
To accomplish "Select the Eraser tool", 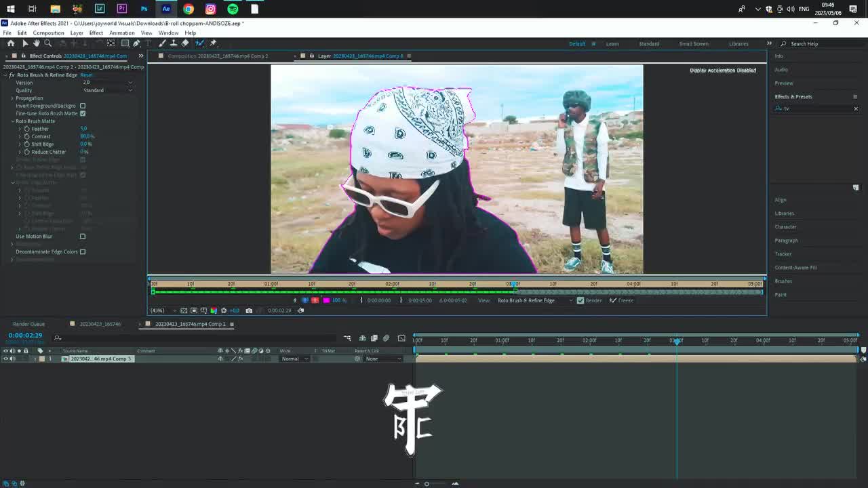I will pyautogui.click(x=185, y=43).
